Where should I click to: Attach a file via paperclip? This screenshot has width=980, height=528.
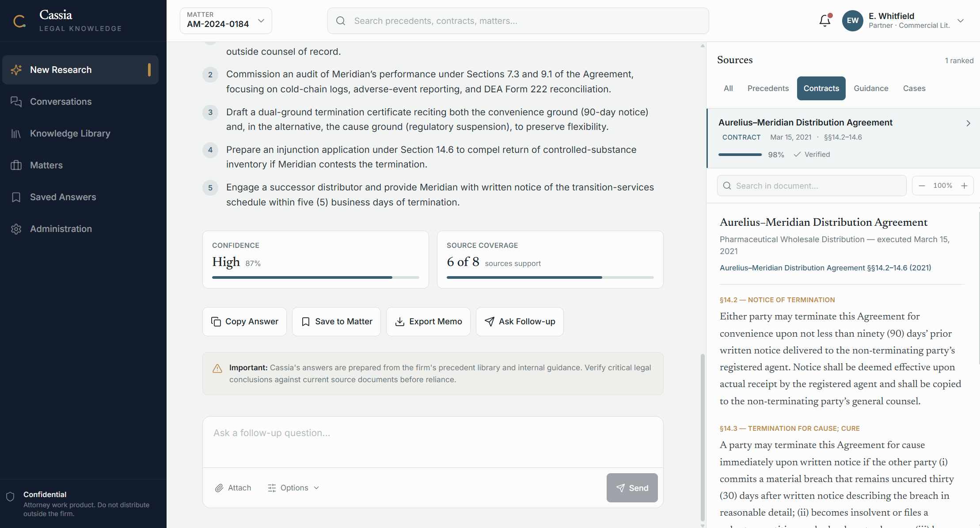tap(233, 488)
